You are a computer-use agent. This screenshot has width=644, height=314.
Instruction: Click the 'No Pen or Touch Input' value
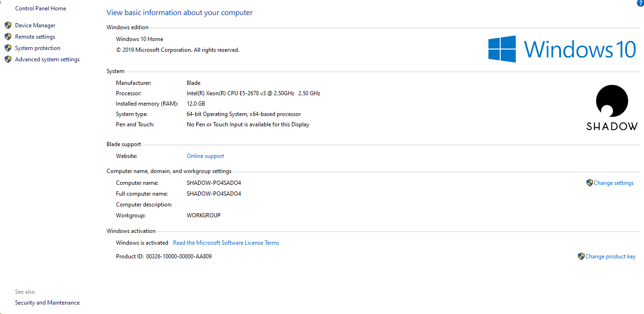click(x=248, y=124)
